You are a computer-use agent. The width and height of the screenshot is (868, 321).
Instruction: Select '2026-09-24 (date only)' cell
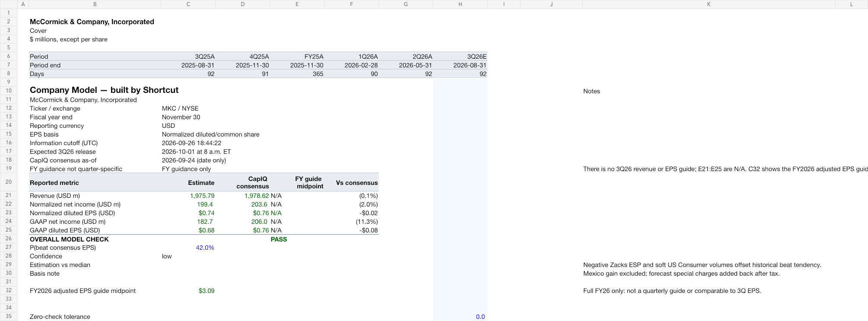coord(194,160)
